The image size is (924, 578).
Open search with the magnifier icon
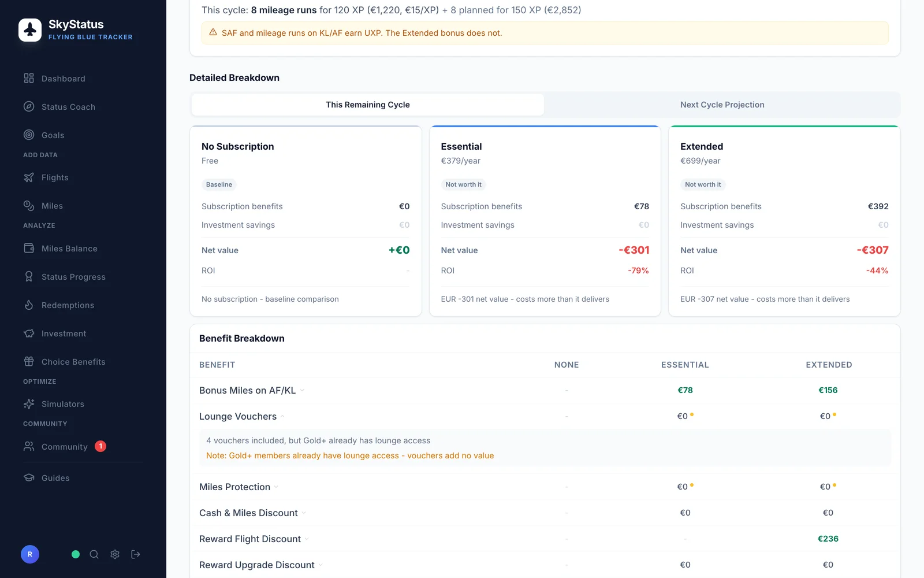[x=94, y=554]
